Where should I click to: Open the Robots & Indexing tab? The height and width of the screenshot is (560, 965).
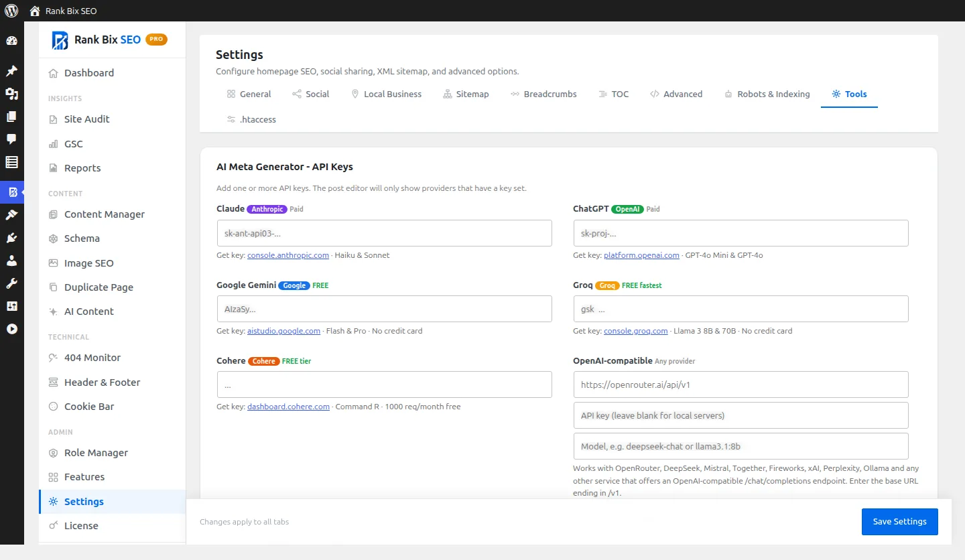[767, 94]
